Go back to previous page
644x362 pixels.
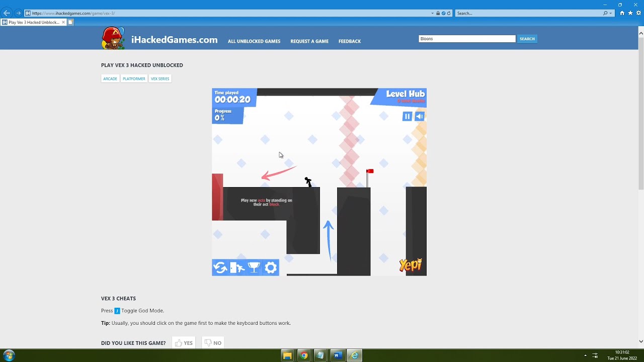[7, 13]
